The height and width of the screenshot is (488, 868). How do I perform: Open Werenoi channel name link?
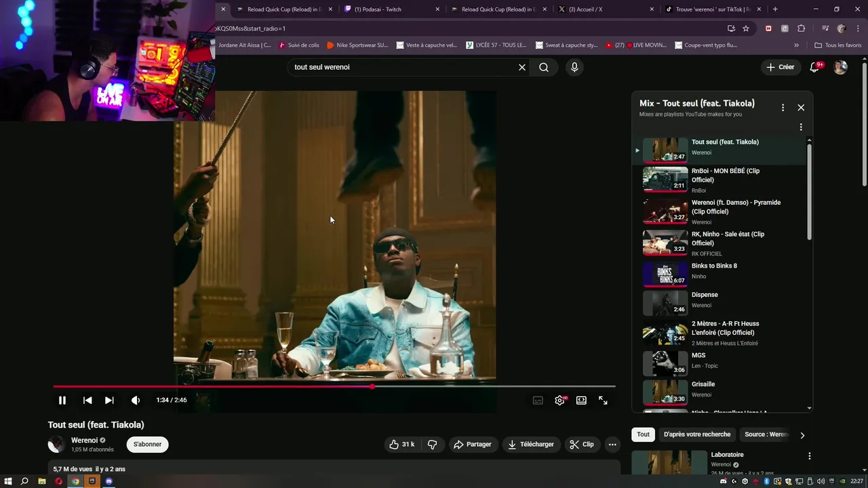(x=84, y=441)
